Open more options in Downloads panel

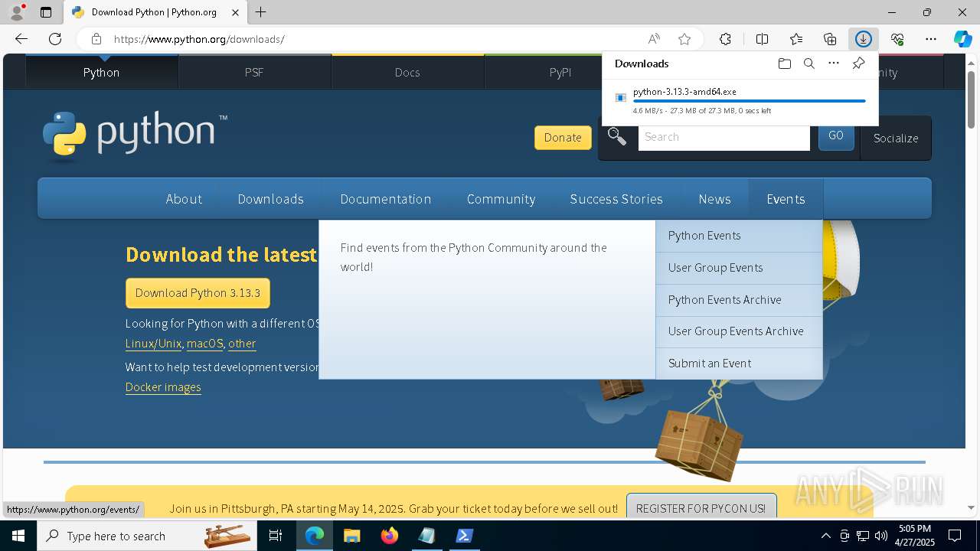pyautogui.click(x=834, y=64)
